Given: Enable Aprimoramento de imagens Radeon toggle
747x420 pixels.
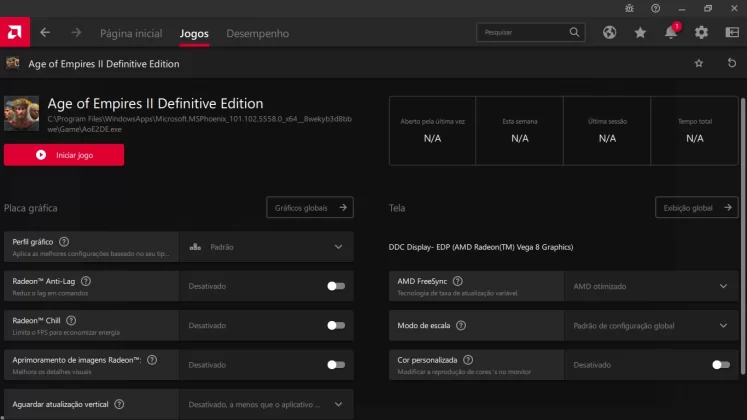Looking at the screenshot, I should pos(336,365).
